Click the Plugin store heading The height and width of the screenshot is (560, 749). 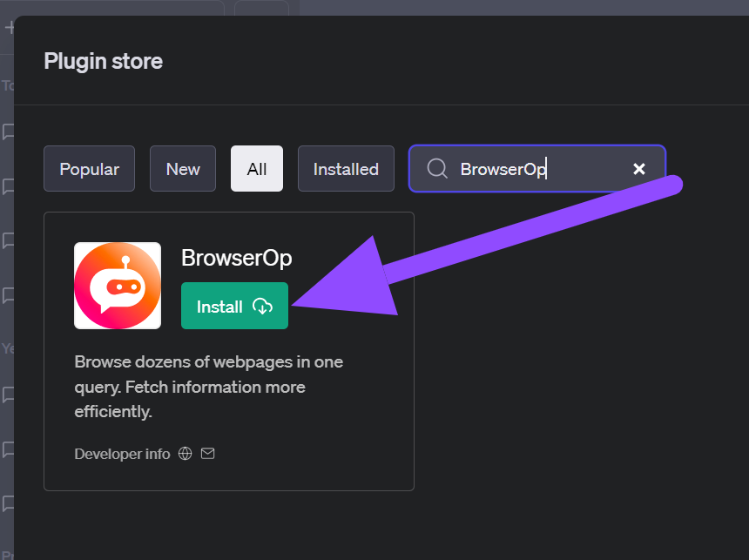pos(103,61)
